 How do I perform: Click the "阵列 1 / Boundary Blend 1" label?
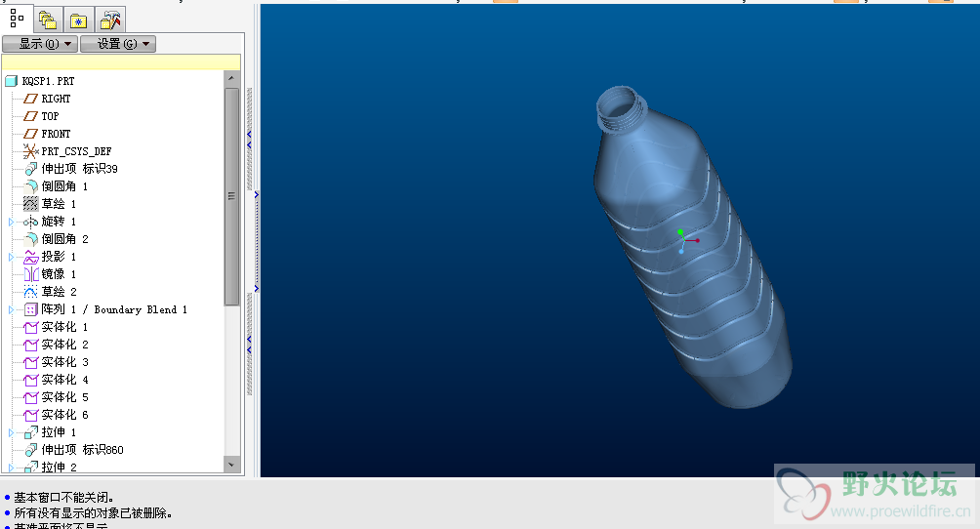point(114,309)
